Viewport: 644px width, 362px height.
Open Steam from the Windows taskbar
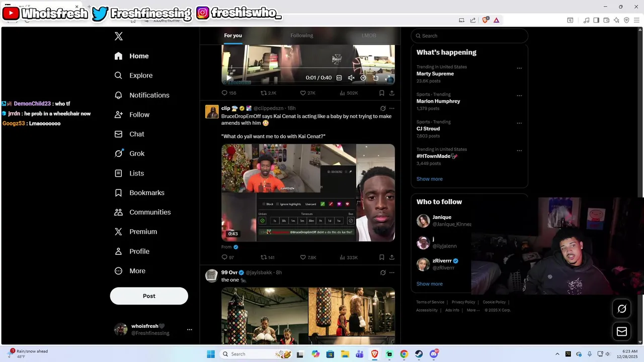pos(419,354)
